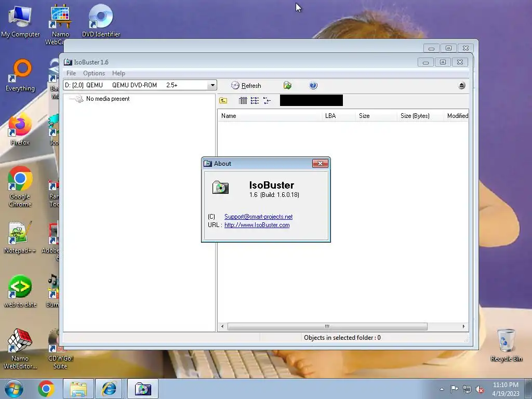Click the extract/open image file icon
The height and width of the screenshot is (399, 532).
click(287, 86)
